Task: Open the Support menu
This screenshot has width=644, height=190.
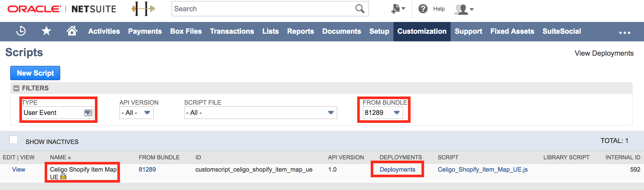Action: pos(468,31)
